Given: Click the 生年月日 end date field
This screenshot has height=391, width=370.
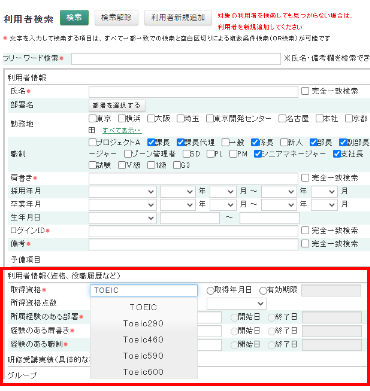Looking at the screenshot, I should pyautogui.click(x=269, y=218).
